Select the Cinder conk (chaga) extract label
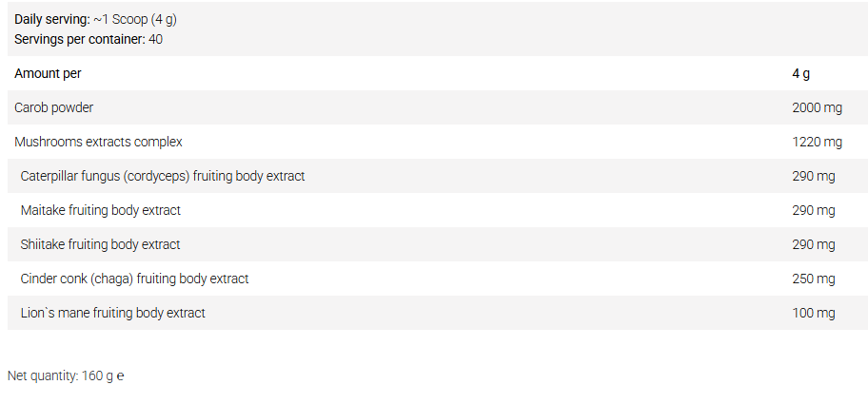Viewport: 868px width, 404px height. [134, 279]
